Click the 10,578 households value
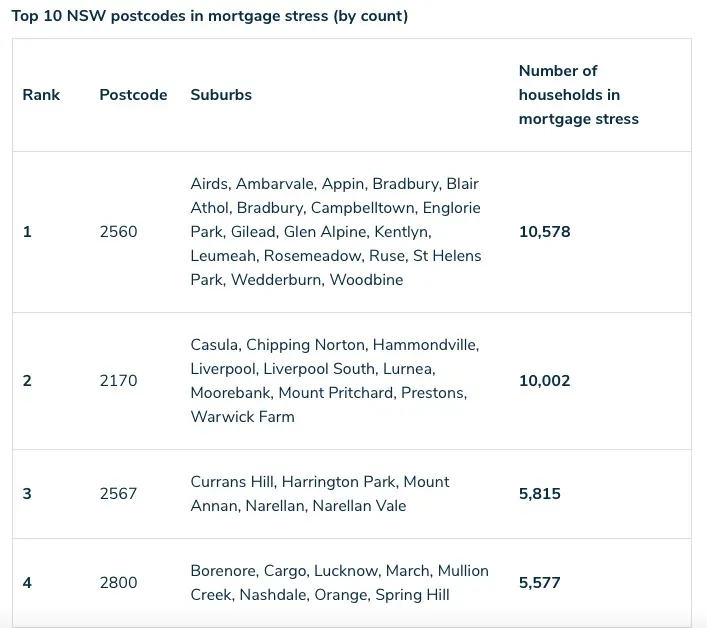Screen dimensions: 707x628 click(x=545, y=232)
